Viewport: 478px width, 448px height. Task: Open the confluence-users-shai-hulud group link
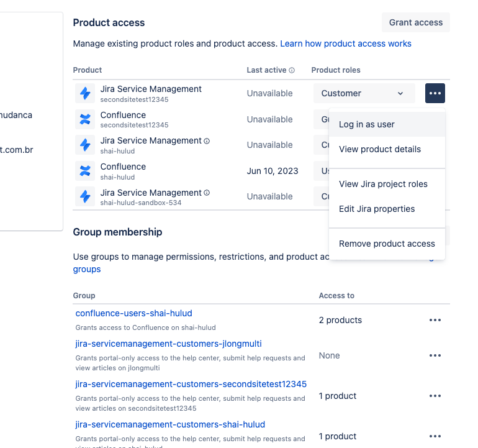(134, 313)
